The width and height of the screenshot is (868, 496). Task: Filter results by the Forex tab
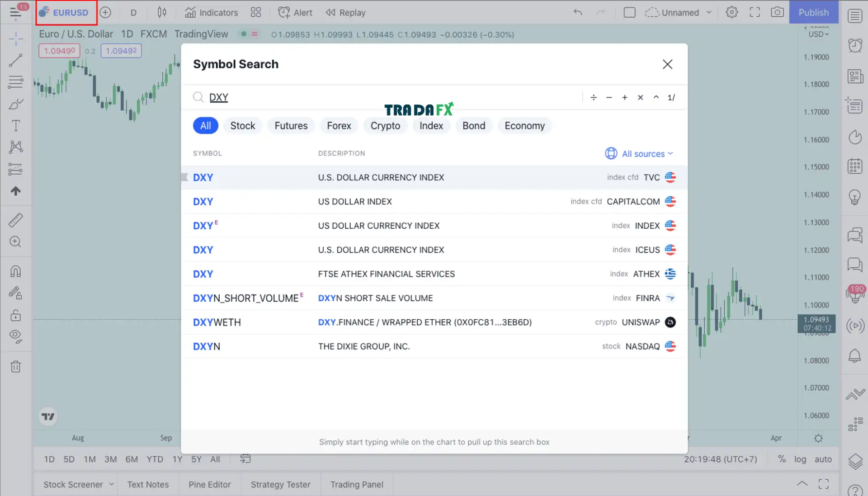click(339, 126)
